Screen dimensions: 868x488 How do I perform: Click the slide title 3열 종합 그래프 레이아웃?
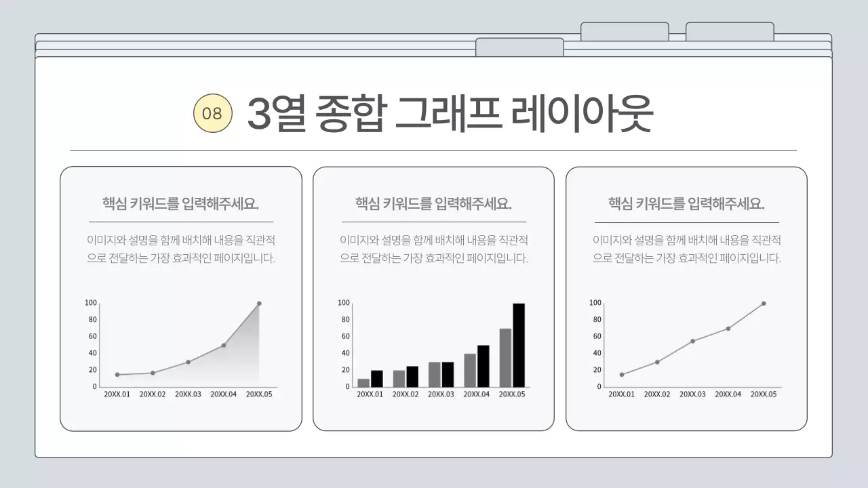pyautogui.click(x=452, y=112)
